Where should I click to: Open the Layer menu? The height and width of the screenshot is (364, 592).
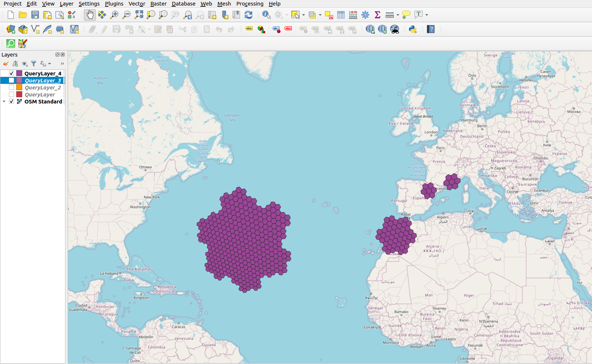click(67, 4)
